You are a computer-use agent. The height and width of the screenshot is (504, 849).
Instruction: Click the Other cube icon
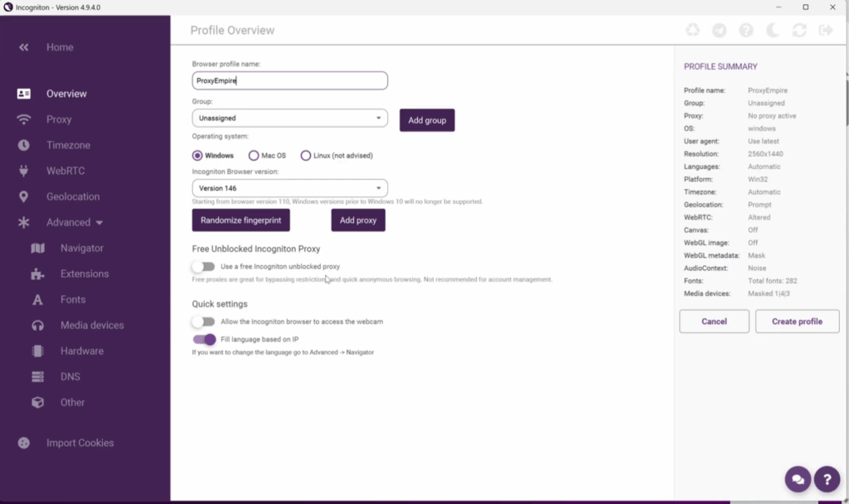coord(37,402)
